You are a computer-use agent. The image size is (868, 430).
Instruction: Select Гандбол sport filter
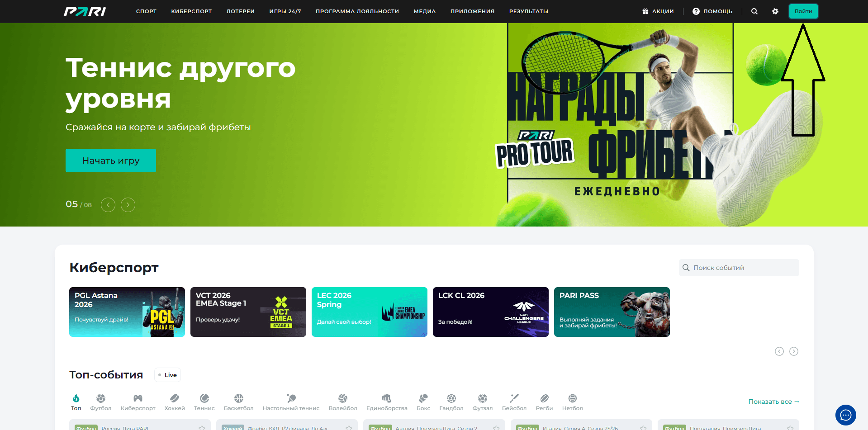coord(451,402)
